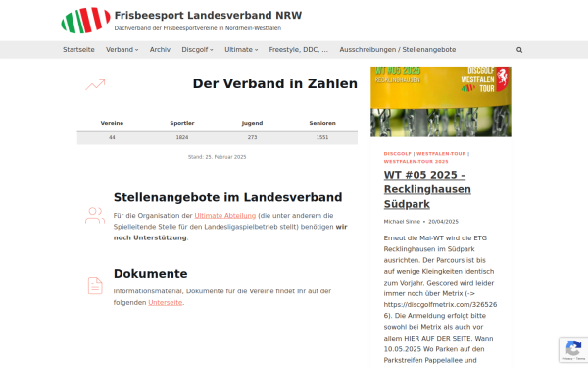Click the table cell value 1824
Screen dimensions: 588x368
tap(182, 137)
